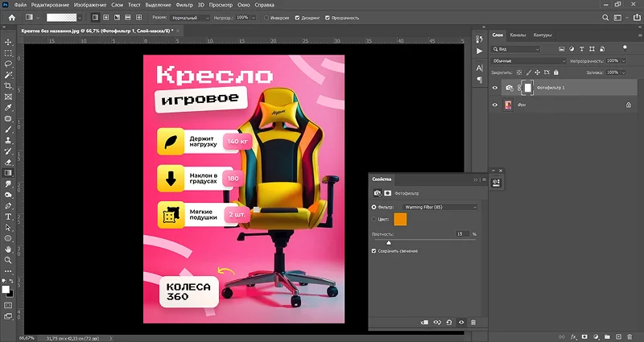The width and height of the screenshot is (644, 342).
Task: Select the Ellipse shape tool
Action: [8, 238]
